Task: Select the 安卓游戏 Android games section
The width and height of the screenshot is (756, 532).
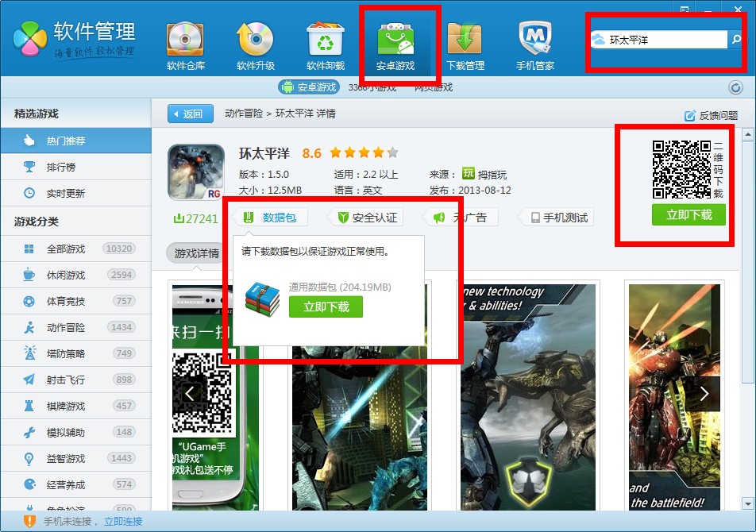Action: [395, 47]
